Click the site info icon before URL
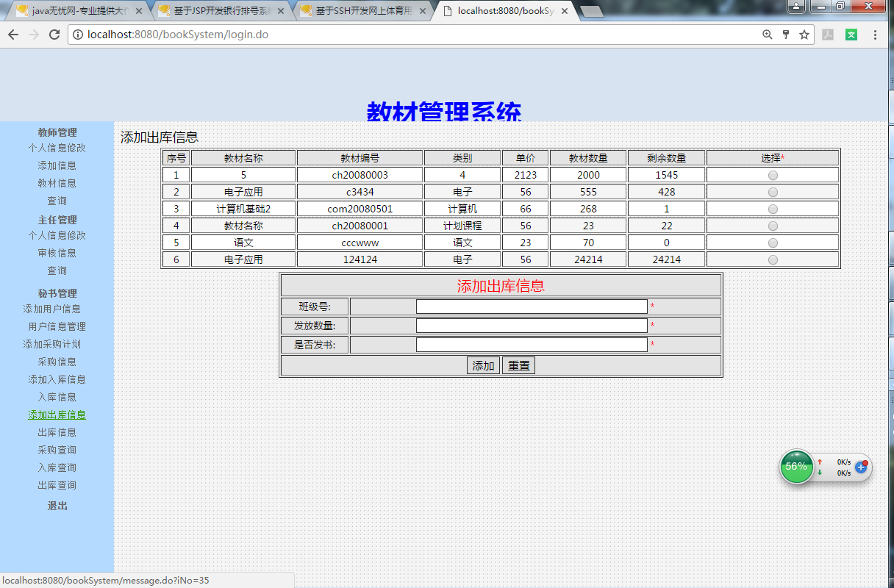This screenshot has height=588, width=894. click(x=78, y=35)
